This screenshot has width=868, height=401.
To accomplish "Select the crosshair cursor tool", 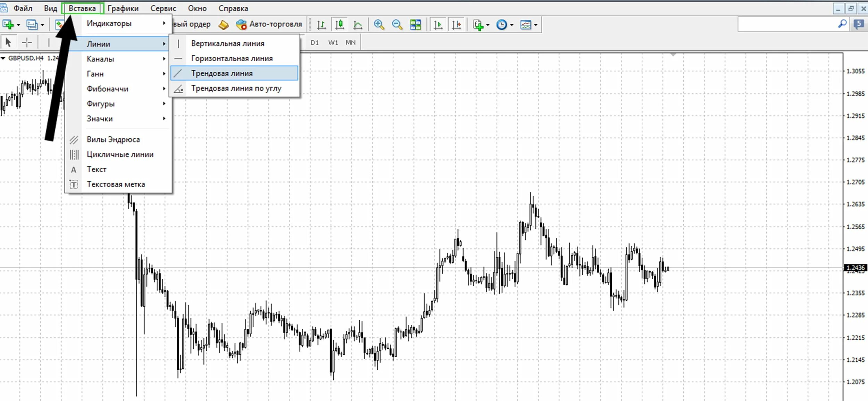I will (27, 42).
